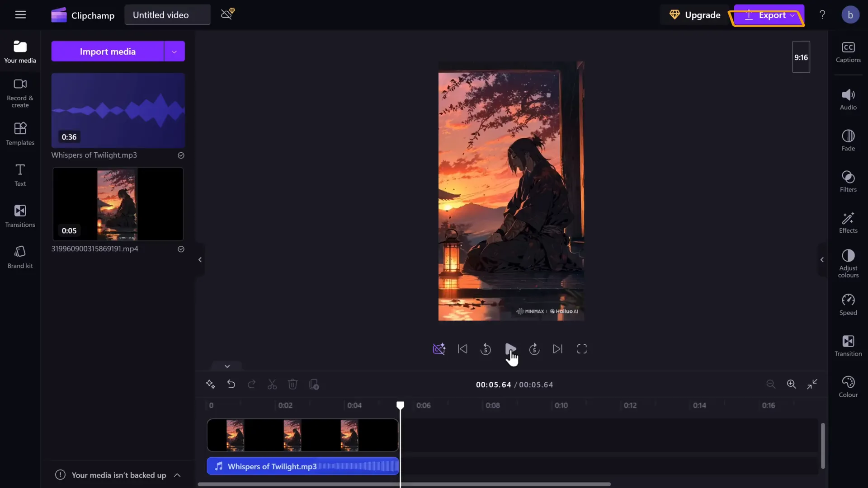868x488 pixels.
Task: Duplicate the selected clip
Action: (x=314, y=385)
